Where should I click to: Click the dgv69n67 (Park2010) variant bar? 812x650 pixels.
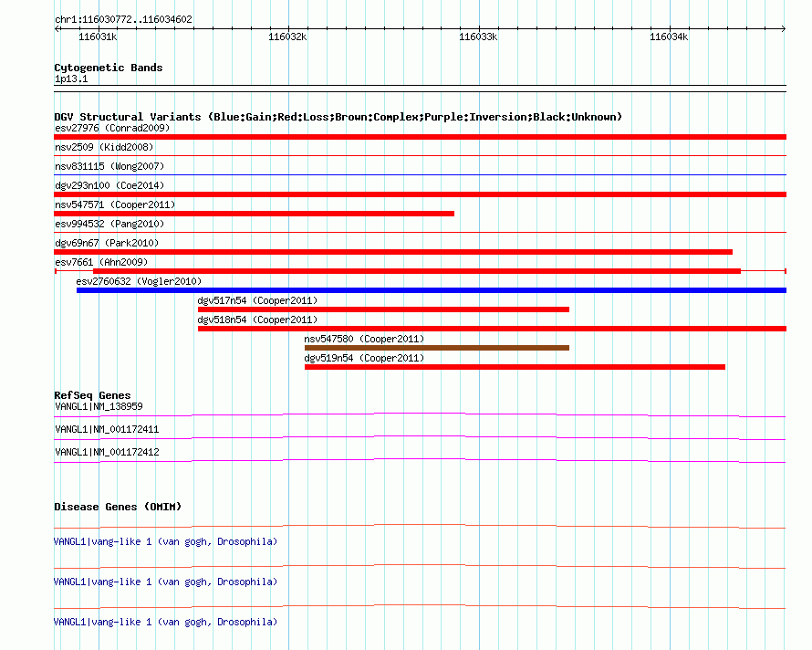click(393, 252)
